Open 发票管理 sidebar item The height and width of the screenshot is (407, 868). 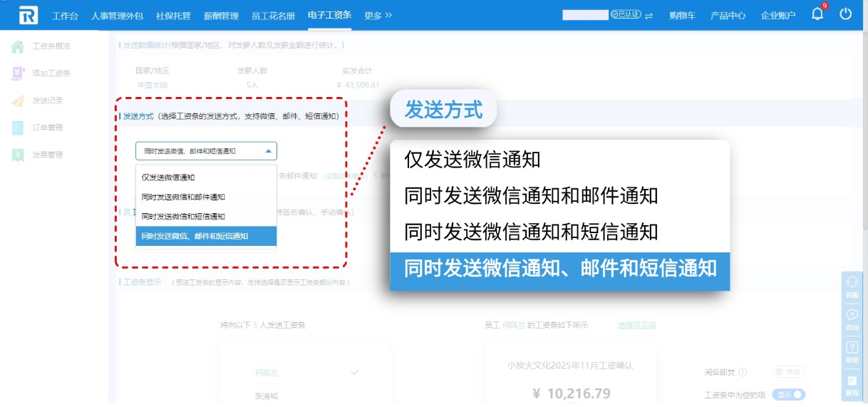click(48, 155)
